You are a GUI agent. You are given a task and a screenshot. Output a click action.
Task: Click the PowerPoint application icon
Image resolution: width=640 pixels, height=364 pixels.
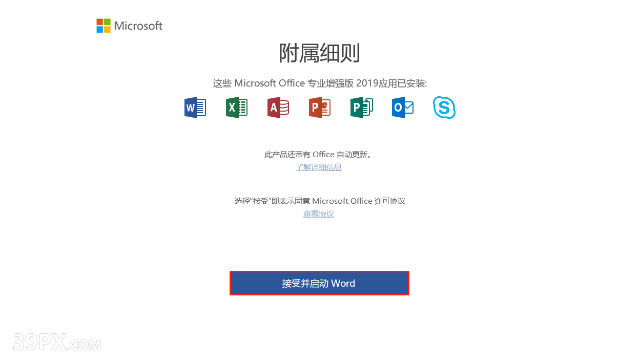point(319,108)
